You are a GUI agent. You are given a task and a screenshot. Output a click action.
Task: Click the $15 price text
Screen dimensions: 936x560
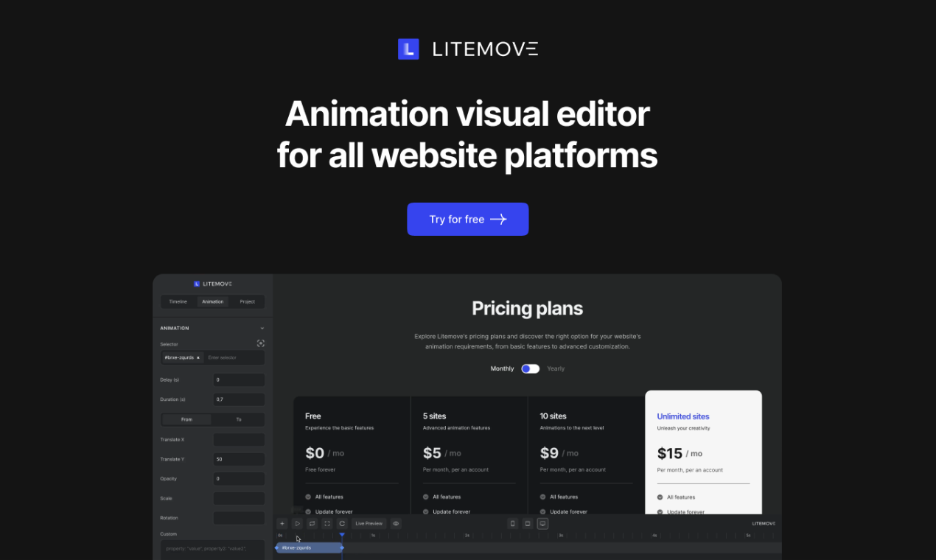670,453
